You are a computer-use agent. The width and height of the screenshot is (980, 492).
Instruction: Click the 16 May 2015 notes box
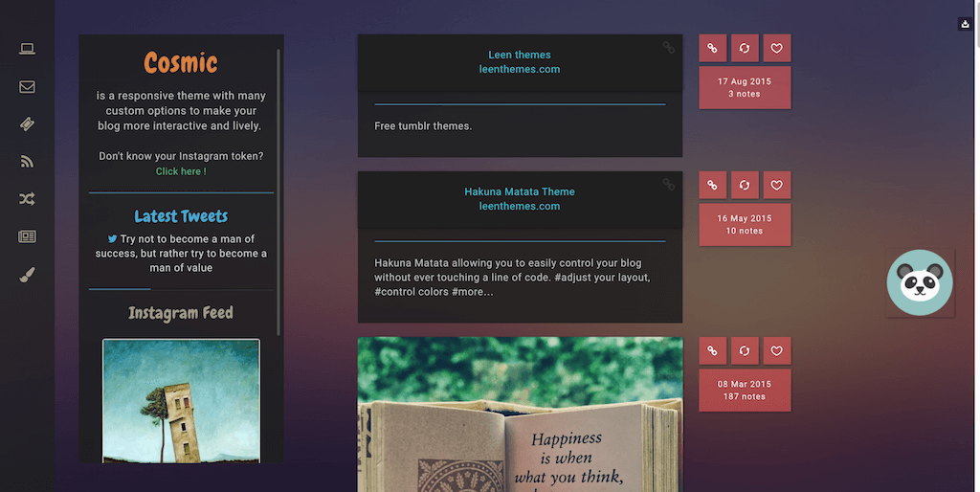pyautogui.click(x=745, y=225)
